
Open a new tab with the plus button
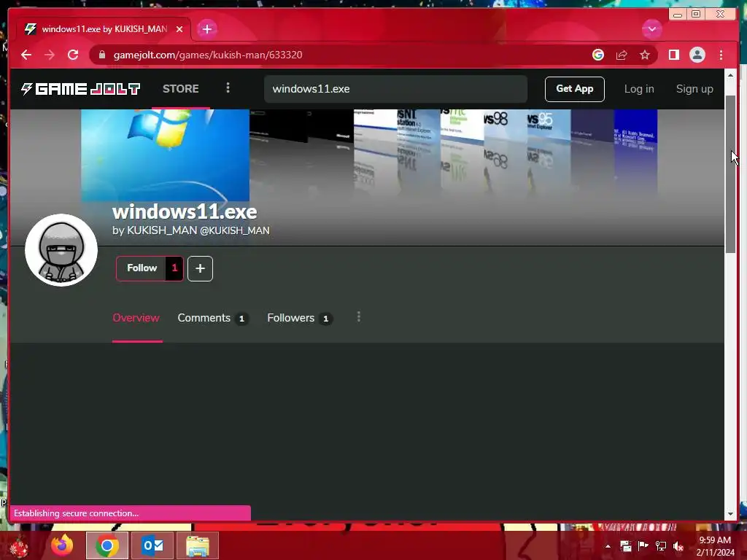(206, 29)
